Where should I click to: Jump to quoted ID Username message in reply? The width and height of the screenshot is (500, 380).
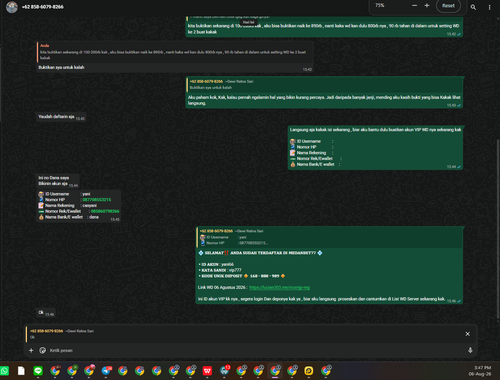tap(329, 237)
